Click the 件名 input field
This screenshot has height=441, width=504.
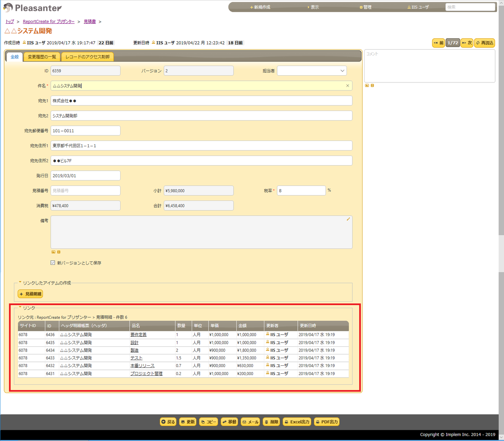point(201,86)
